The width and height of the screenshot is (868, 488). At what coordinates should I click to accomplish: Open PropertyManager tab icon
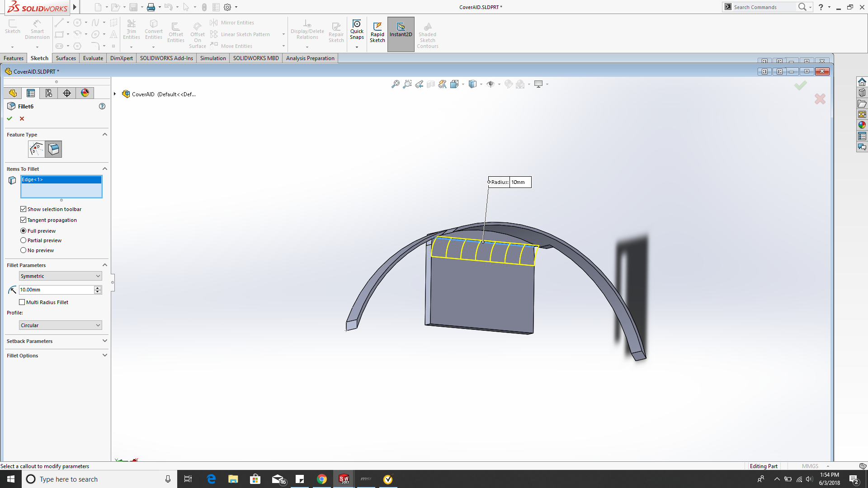tap(31, 93)
